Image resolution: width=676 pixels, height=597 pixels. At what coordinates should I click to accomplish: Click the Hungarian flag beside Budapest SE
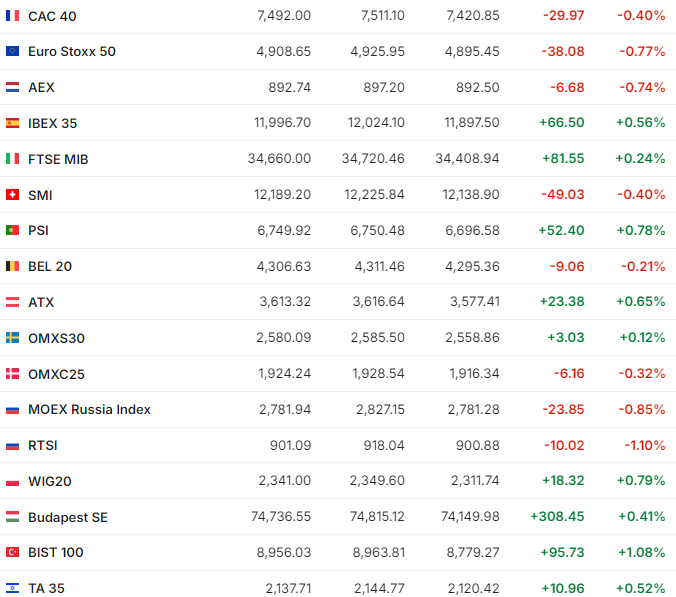pos(13,517)
